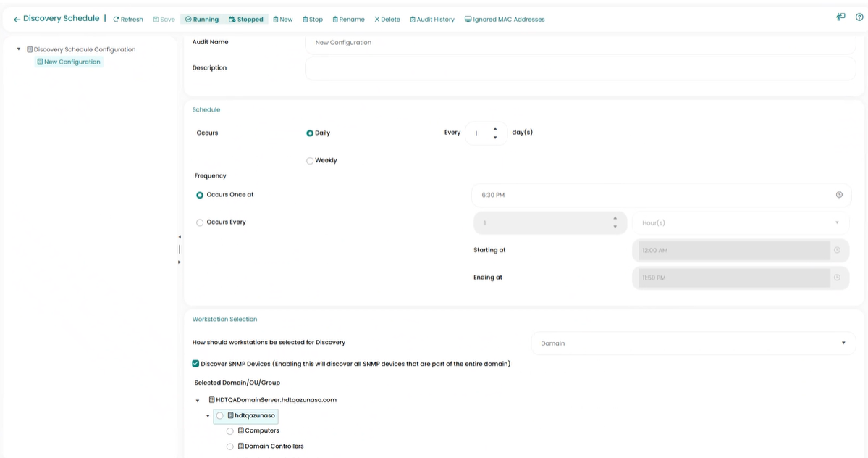Collapse the HDTQADomainServer tree node
868x458 pixels.
(x=198, y=401)
